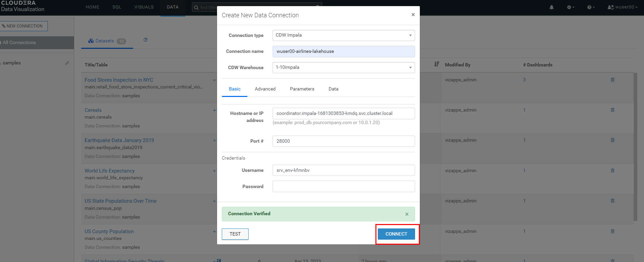Select the samples connection in sidebar
Image resolution: width=644 pixels, height=262 pixels.
point(12,63)
